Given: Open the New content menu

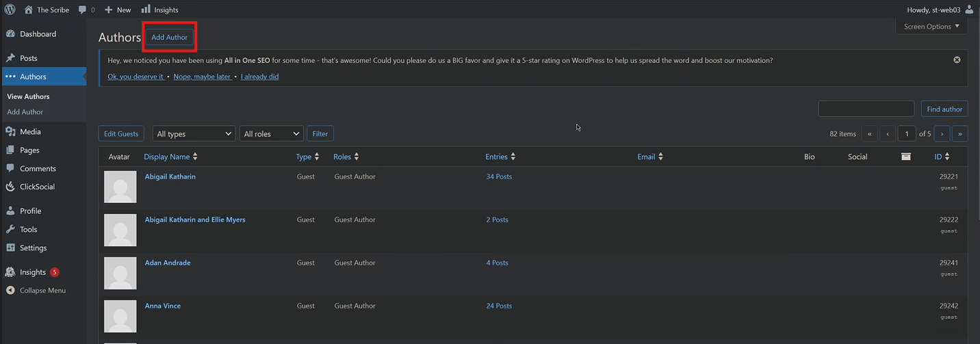Looking at the screenshot, I should (118, 10).
